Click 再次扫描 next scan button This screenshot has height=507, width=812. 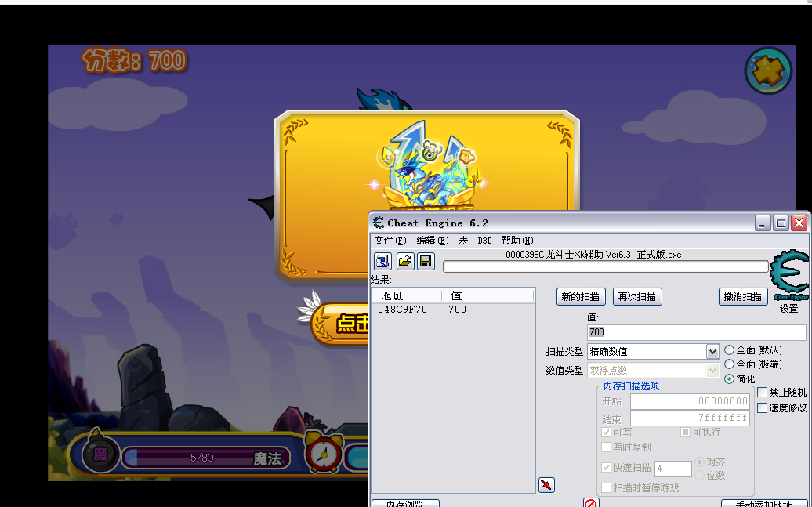click(x=637, y=297)
